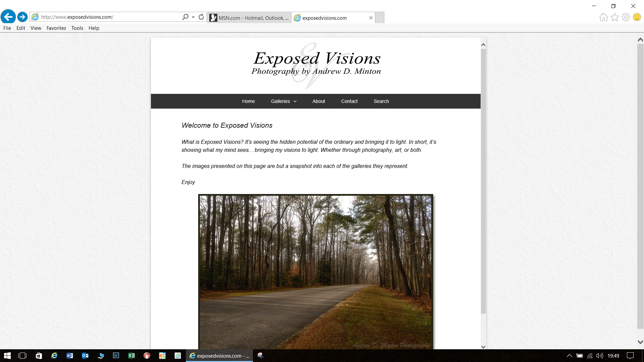Click the Search navigation tab

(381, 101)
